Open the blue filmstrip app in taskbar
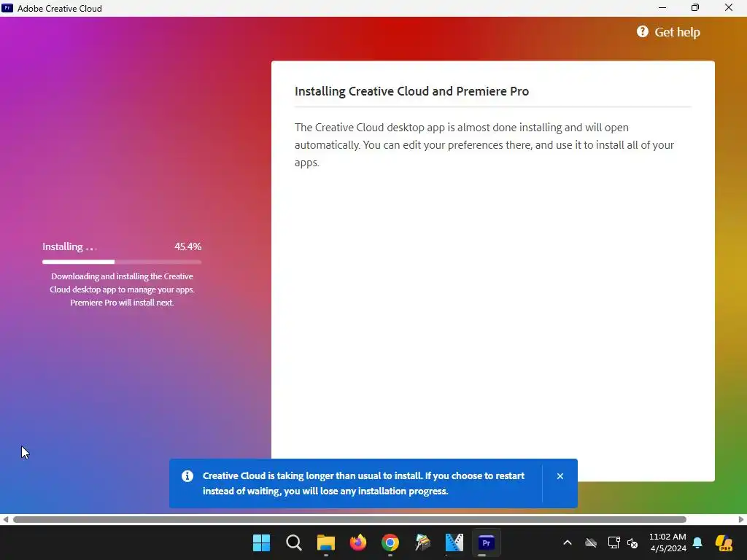747x560 pixels. pyautogui.click(x=454, y=542)
